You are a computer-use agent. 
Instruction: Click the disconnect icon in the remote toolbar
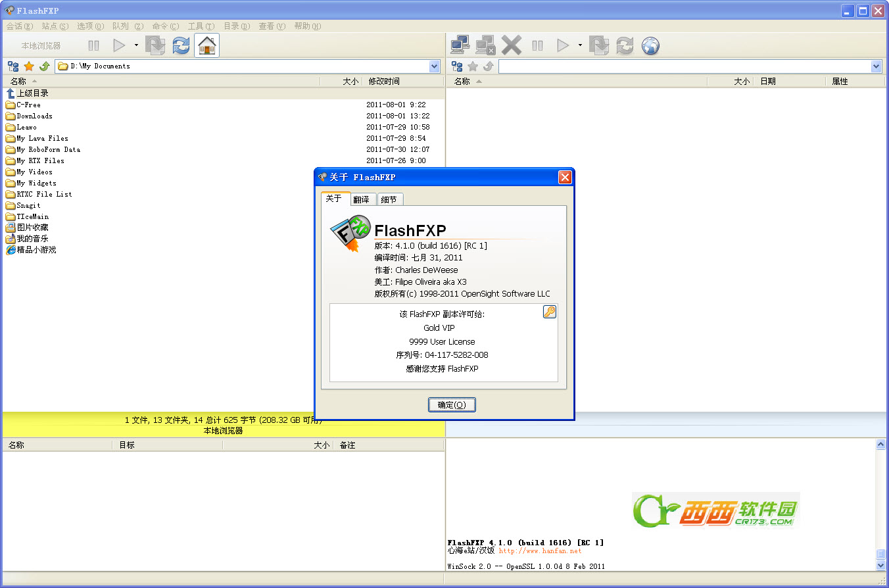point(485,45)
